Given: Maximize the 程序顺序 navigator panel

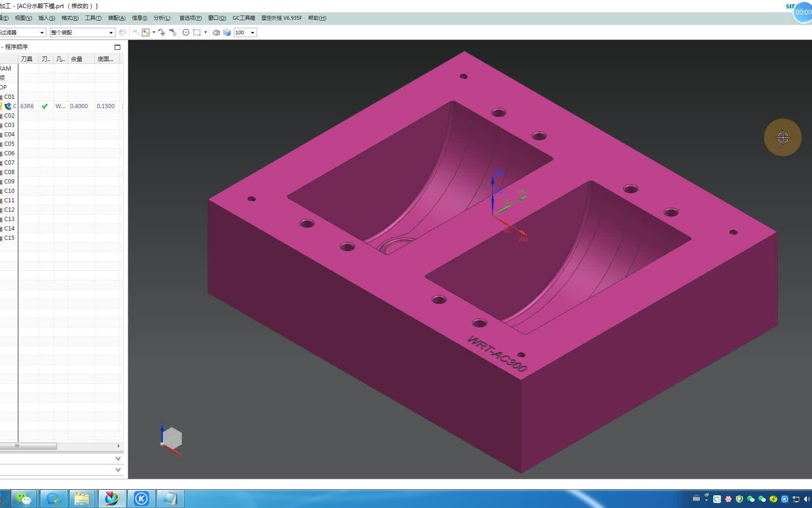Looking at the screenshot, I should pos(117,47).
